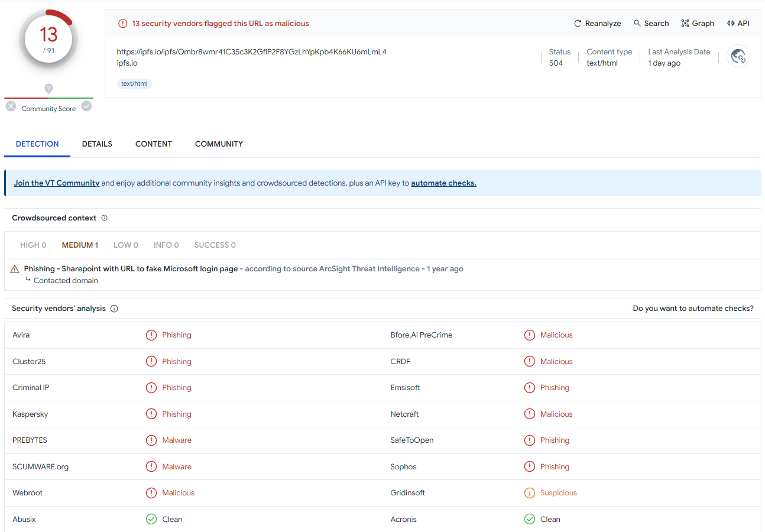
Task: Select the MEDIUM 1 severity filter
Action: click(80, 245)
